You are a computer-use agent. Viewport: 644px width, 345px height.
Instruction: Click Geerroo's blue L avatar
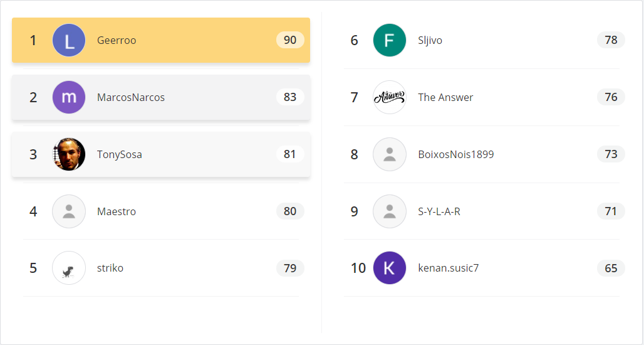point(69,40)
